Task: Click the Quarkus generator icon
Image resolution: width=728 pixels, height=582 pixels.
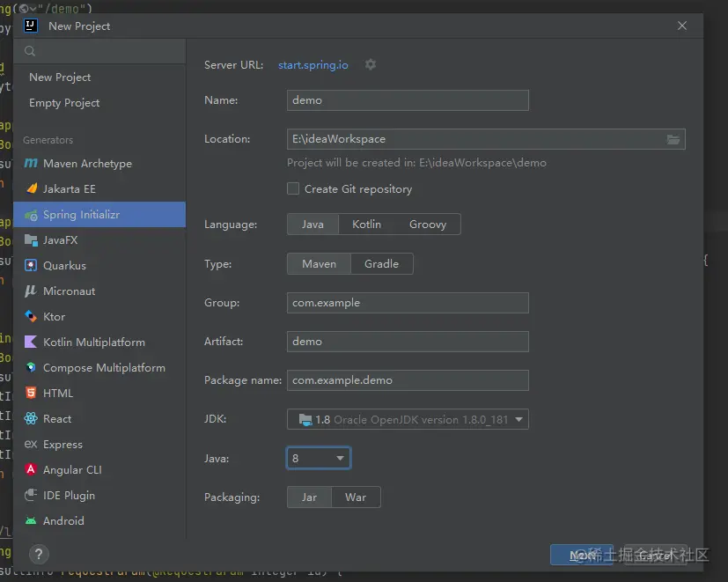Action: tap(31, 265)
